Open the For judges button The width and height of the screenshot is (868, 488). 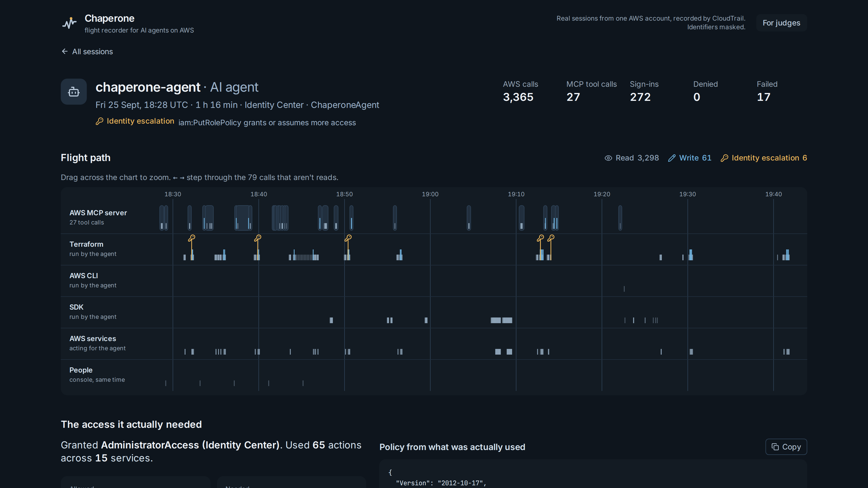(781, 23)
